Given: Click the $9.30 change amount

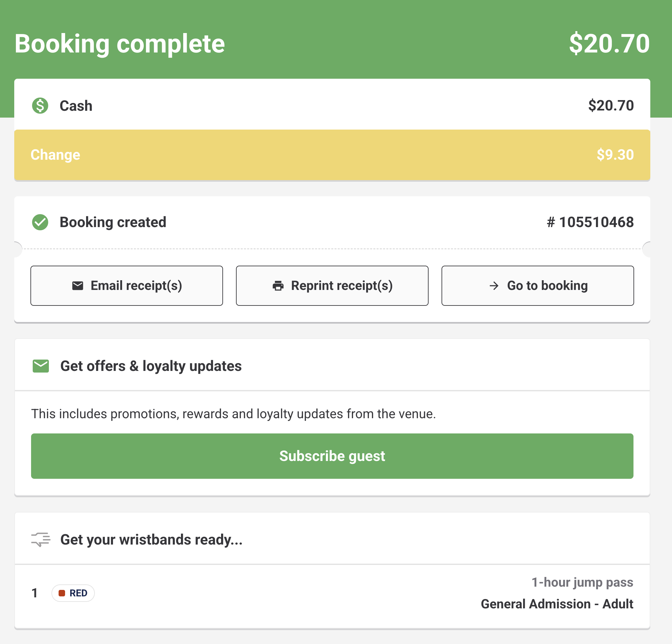Looking at the screenshot, I should pyautogui.click(x=615, y=155).
